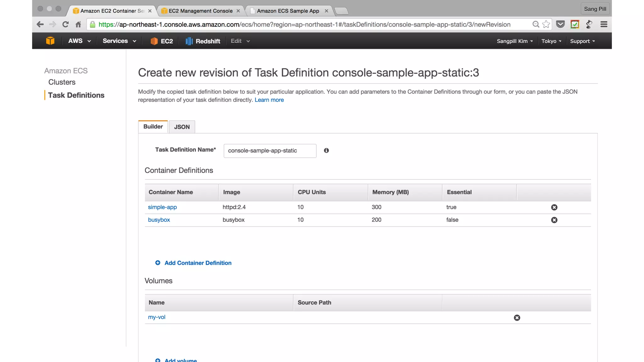Remove the simple-app container row
644x362 pixels.
[x=554, y=207]
